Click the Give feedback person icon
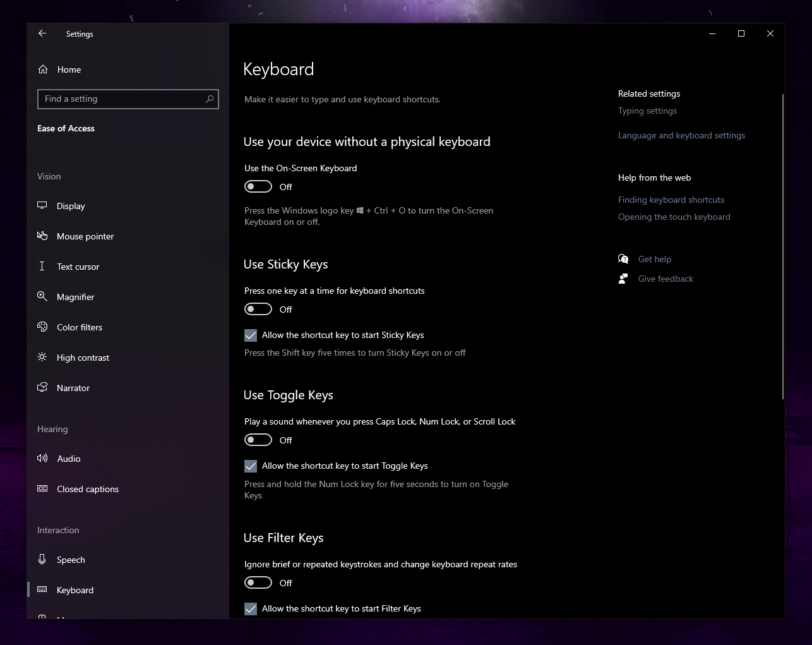Screen dimensions: 812x645 tap(623, 279)
